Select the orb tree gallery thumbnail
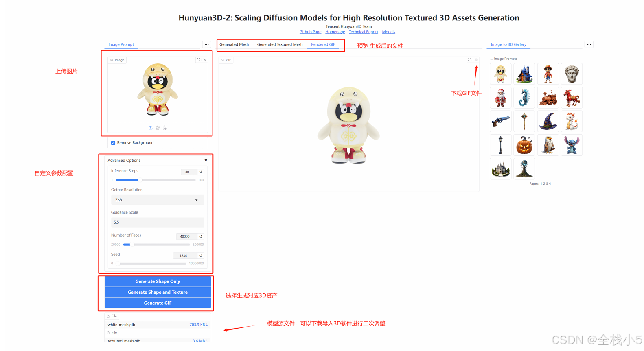The height and width of the screenshot is (351, 644). coord(524,168)
